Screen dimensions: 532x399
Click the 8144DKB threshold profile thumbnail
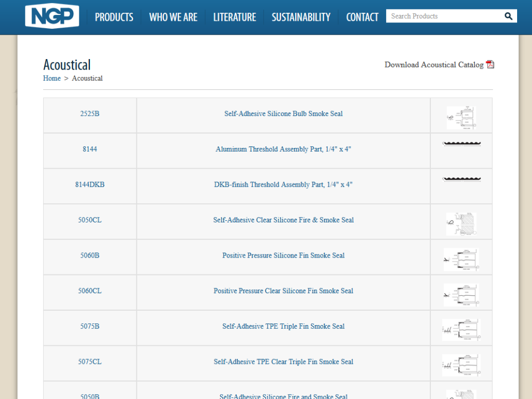461,179
